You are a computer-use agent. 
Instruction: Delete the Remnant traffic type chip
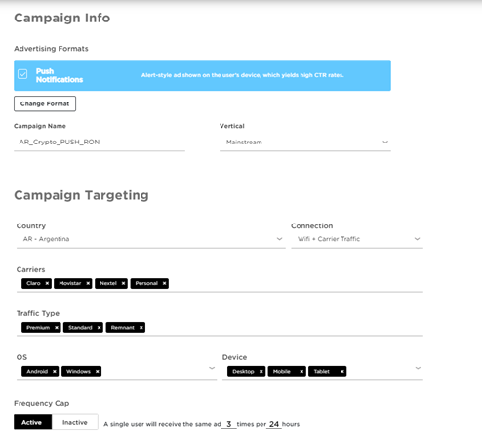click(141, 328)
